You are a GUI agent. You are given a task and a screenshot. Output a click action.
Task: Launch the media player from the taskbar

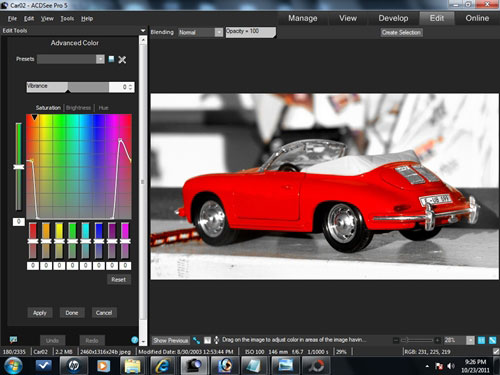[x=103, y=366]
